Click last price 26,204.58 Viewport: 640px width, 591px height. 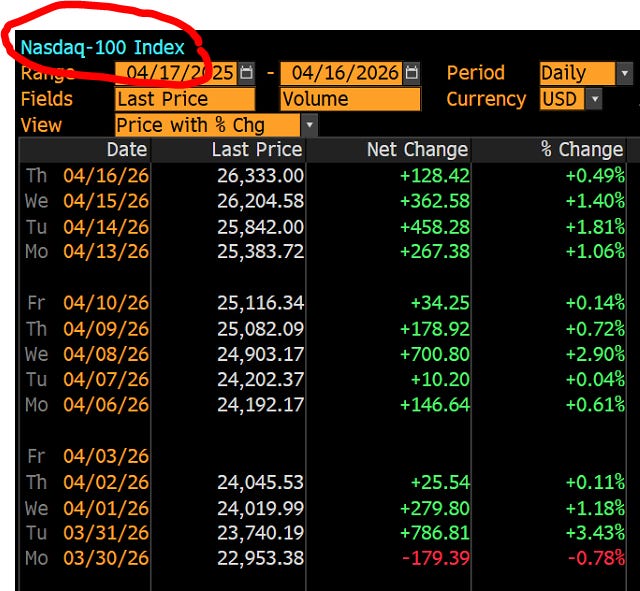click(260, 201)
